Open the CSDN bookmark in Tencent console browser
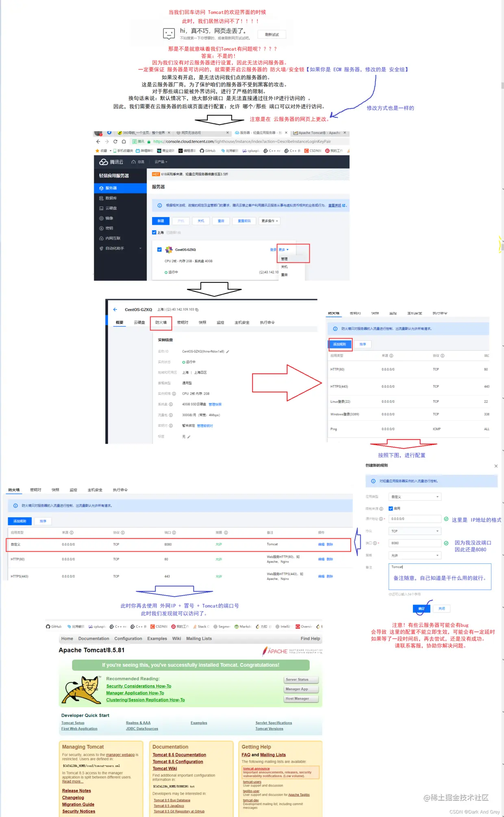 tap(313, 151)
